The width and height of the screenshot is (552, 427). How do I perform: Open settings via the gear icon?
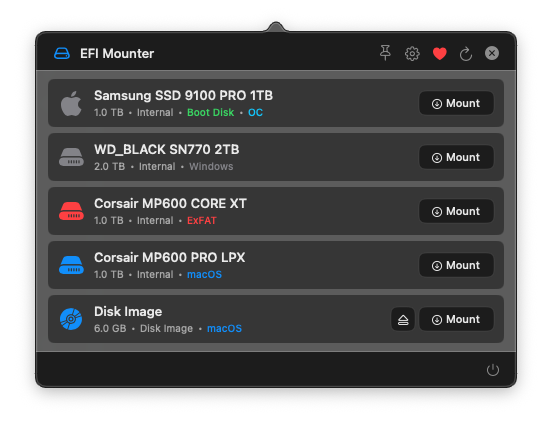click(x=412, y=54)
